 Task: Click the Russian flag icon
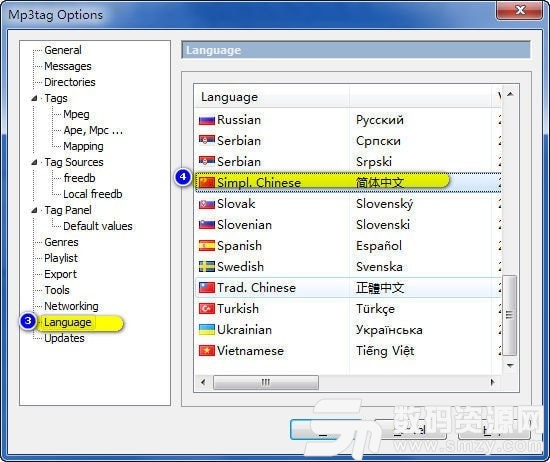pyautogui.click(x=207, y=120)
